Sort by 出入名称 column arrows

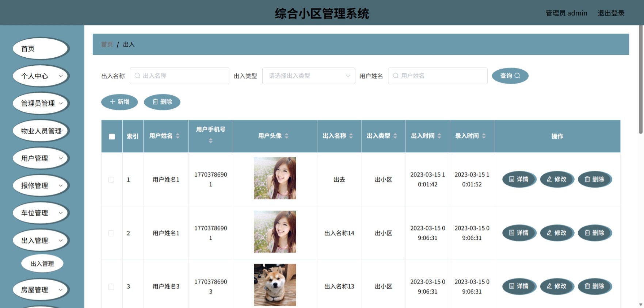(x=351, y=136)
